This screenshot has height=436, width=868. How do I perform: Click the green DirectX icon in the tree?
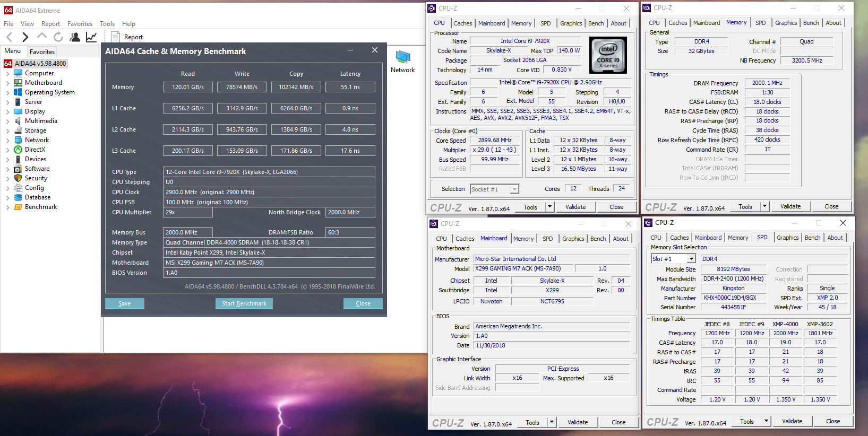pos(18,150)
